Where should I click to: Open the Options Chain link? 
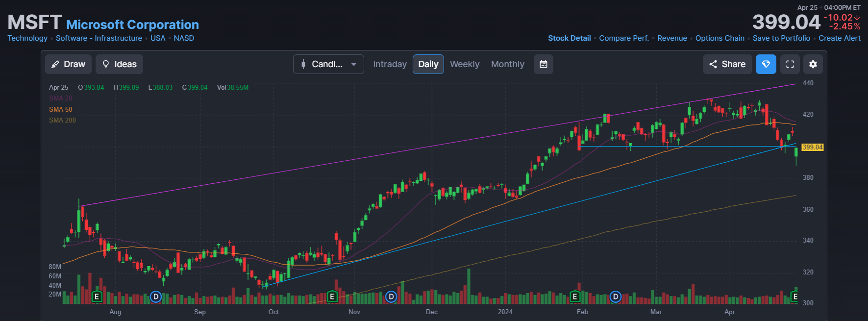[x=720, y=38]
